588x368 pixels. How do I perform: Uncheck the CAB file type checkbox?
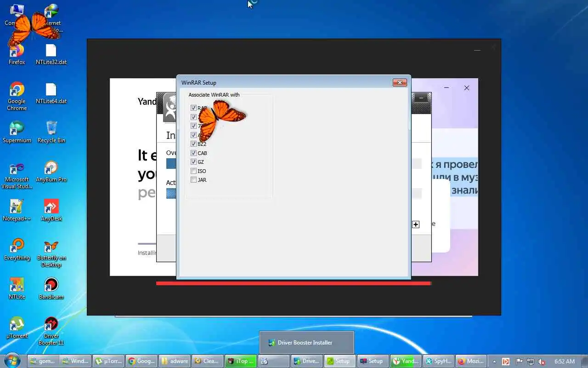point(193,153)
